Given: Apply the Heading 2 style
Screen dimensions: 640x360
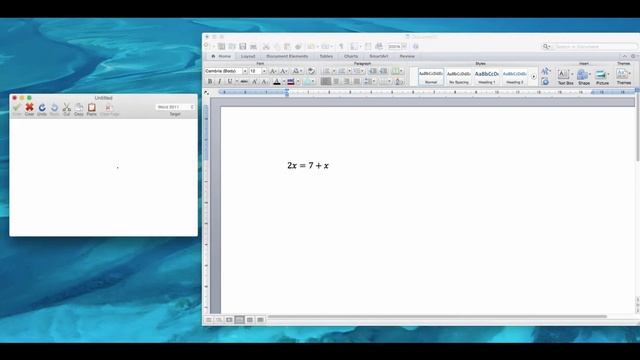Looking at the screenshot, I should coord(514,77).
